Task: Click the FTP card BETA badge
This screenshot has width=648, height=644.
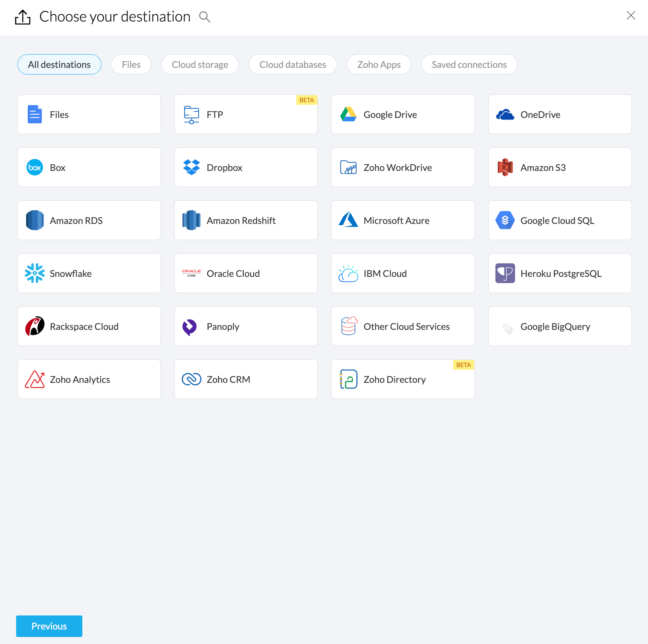Action: (x=307, y=100)
